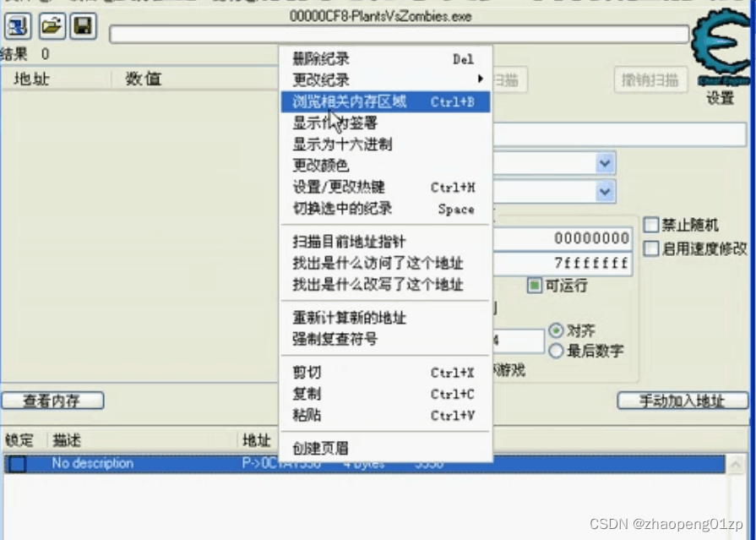Image resolution: width=756 pixels, height=540 pixels.
Task: Click the alignment value field beside 对齐
Action: tap(519, 341)
